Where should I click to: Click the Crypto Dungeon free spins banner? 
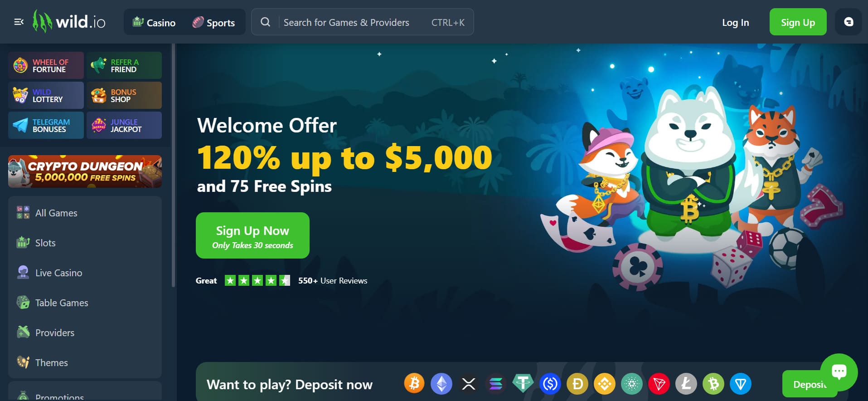coord(85,171)
